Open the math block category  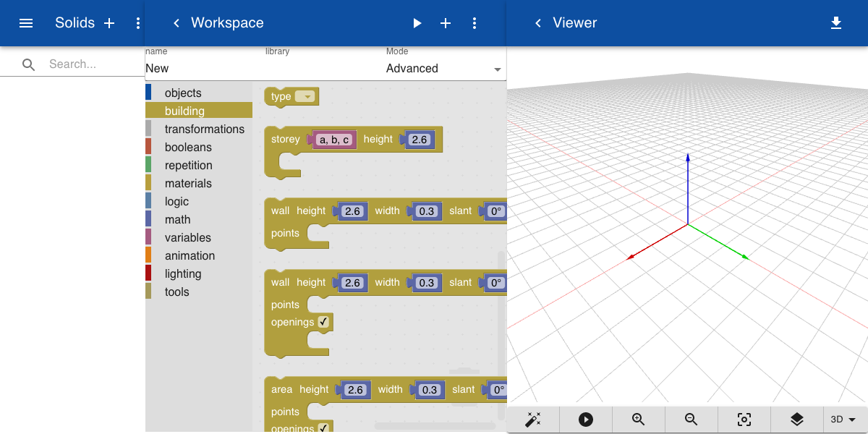pos(199,219)
